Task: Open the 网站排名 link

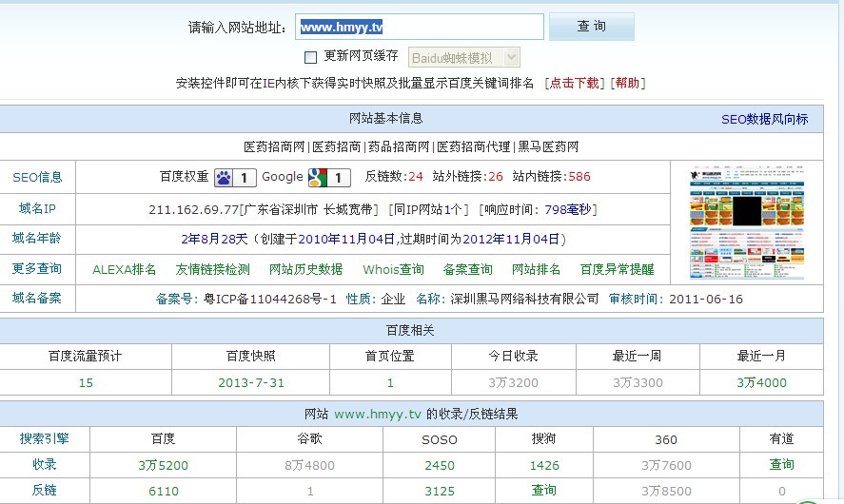Action: coord(536,269)
